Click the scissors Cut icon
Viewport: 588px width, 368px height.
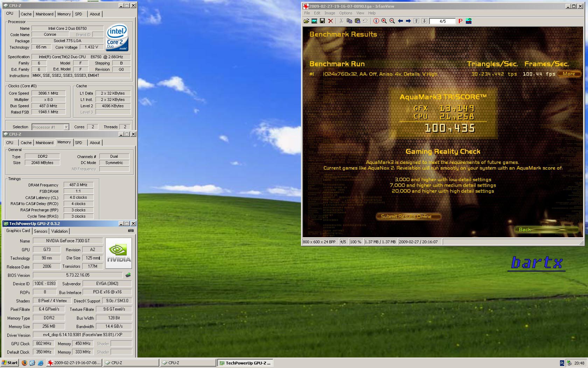(341, 21)
